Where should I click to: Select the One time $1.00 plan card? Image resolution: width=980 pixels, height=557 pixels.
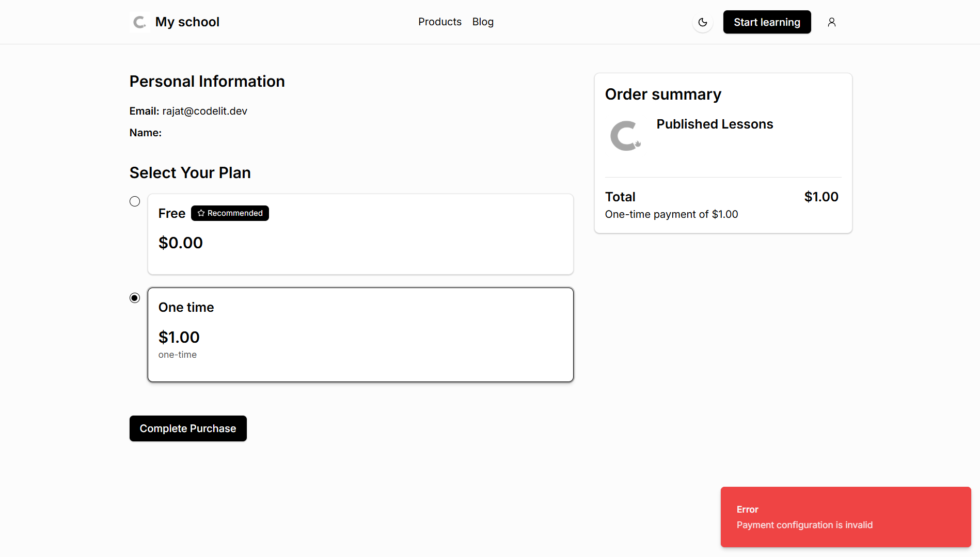tap(360, 335)
